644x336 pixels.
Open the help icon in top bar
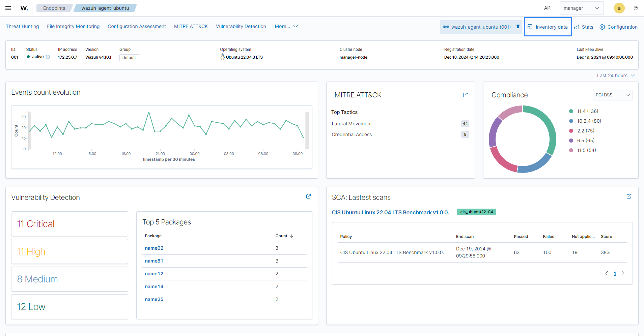point(636,8)
